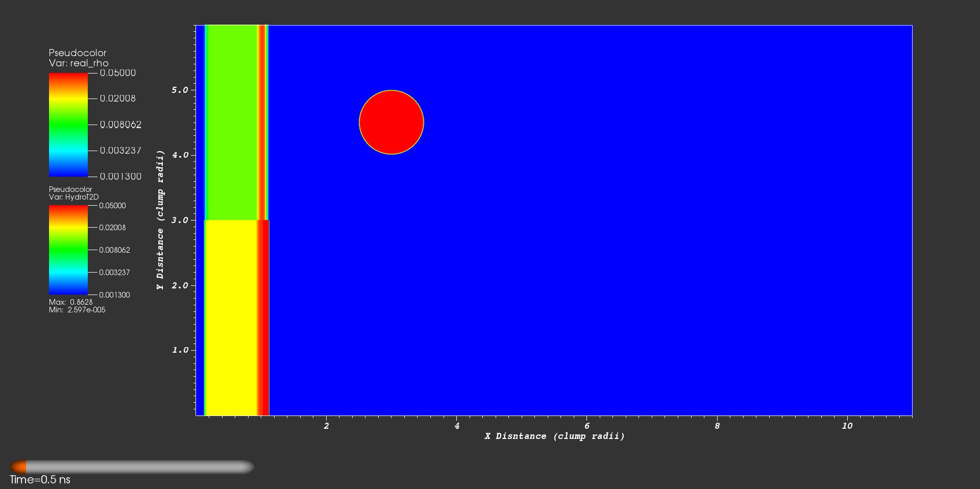Click the orange time slider handle

pos(19,467)
